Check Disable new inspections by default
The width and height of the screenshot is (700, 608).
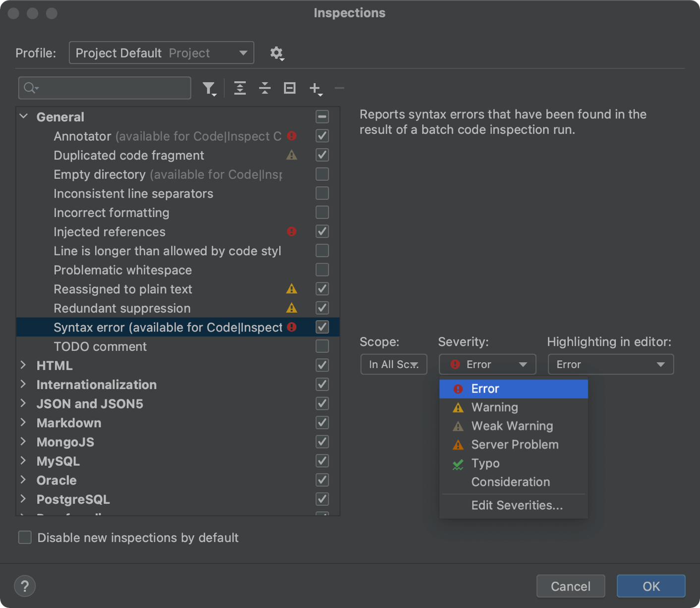pyautogui.click(x=25, y=537)
